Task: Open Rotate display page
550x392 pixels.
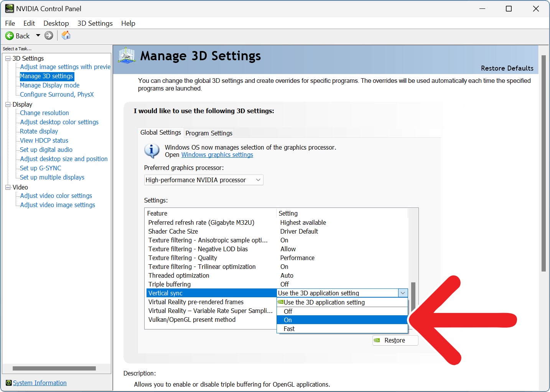Action: [39, 131]
